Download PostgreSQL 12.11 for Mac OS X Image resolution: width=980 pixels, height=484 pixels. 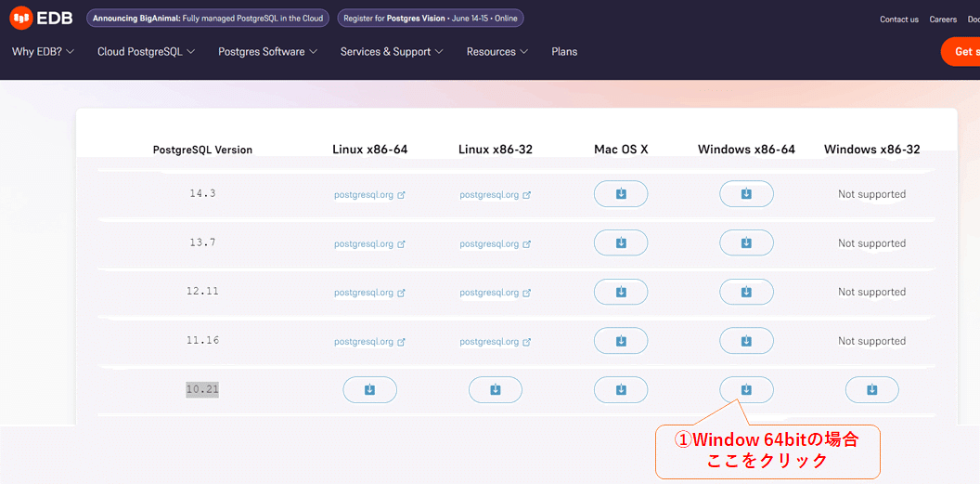(621, 292)
